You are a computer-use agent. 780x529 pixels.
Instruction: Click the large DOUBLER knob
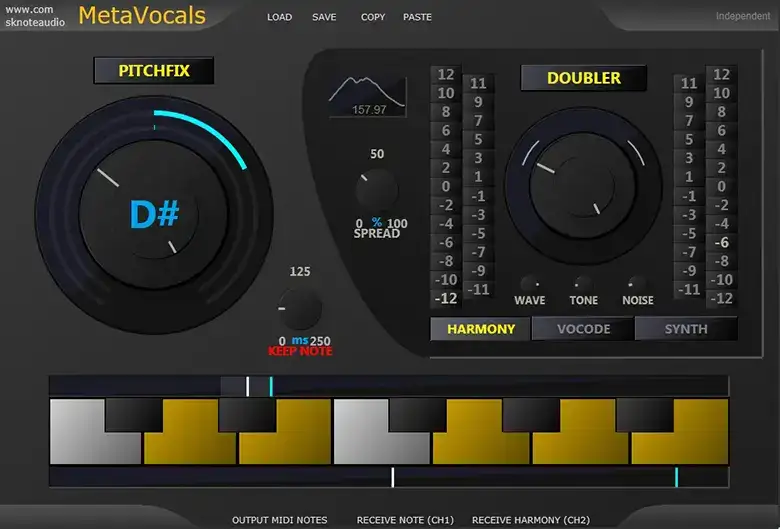(583, 186)
